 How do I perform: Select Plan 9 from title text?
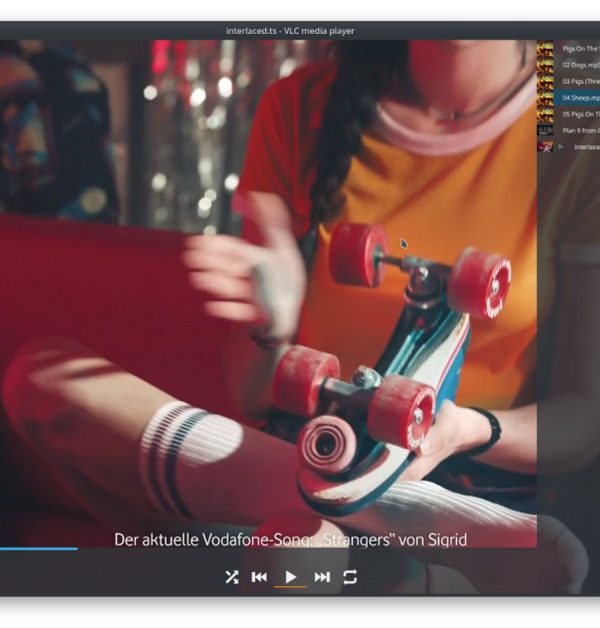580,130
